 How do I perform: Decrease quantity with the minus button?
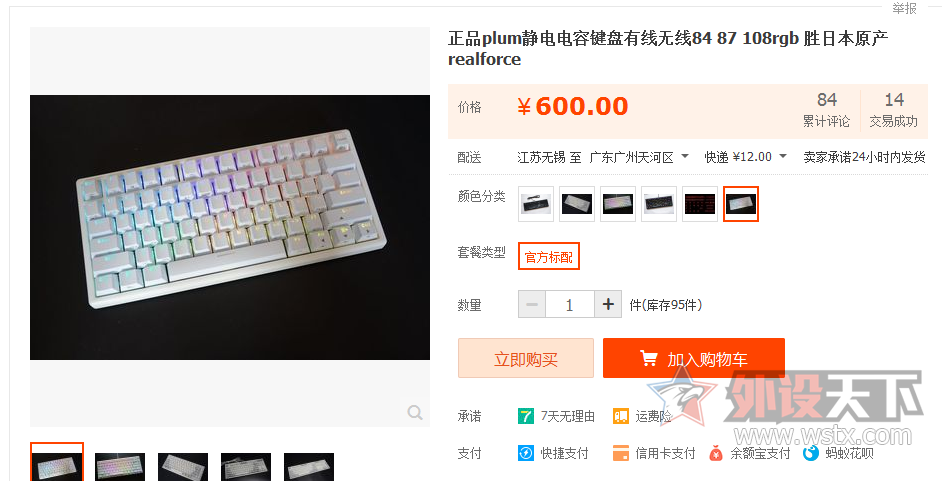coord(532,304)
